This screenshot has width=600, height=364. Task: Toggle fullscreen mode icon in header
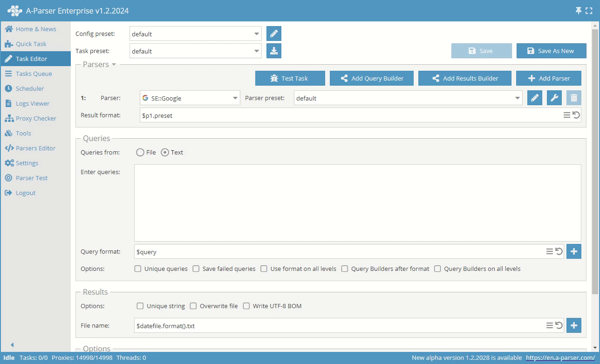589,11
